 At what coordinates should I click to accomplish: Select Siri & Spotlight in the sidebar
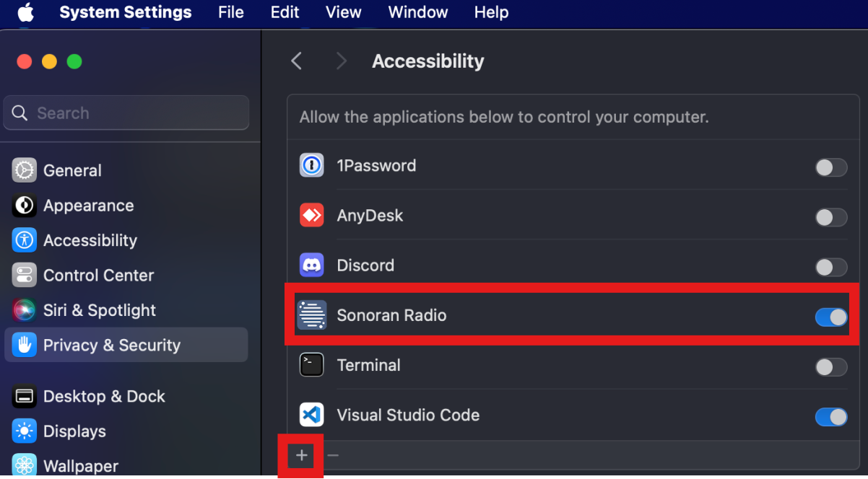tap(126, 310)
